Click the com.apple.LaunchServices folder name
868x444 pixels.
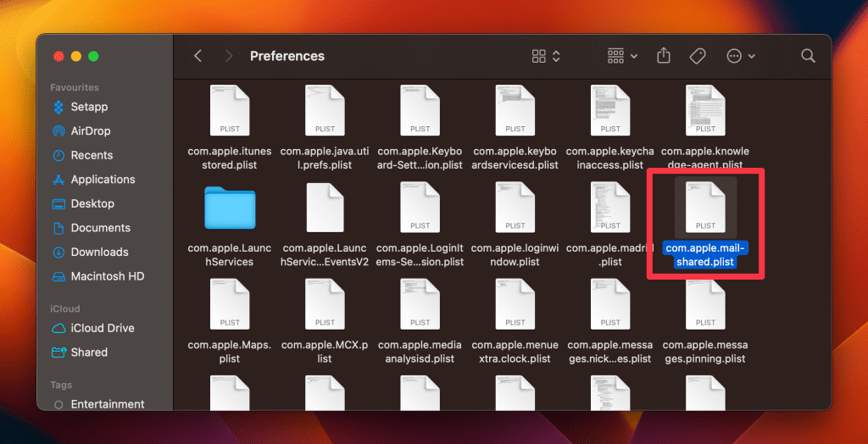tap(230, 255)
